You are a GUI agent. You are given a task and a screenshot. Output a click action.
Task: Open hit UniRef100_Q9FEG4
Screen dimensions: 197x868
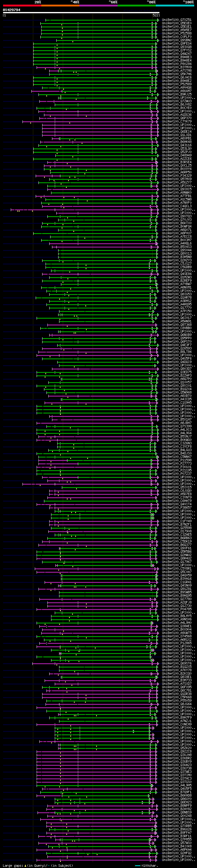(177, 43)
